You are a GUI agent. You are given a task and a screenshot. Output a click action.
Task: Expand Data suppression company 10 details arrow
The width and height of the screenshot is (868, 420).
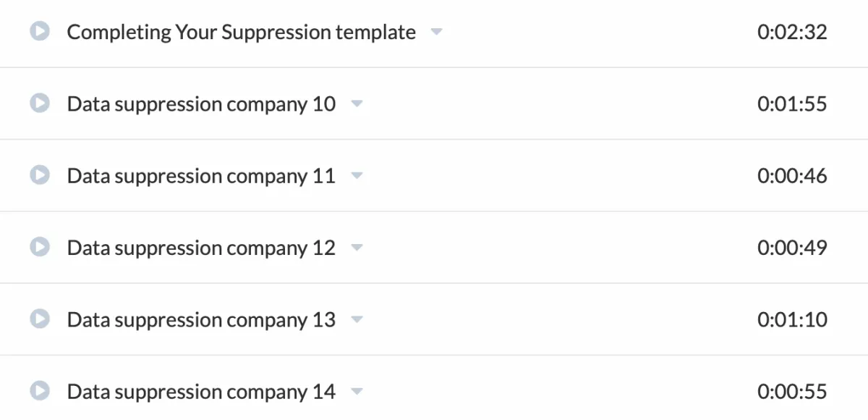click(356, 104)
